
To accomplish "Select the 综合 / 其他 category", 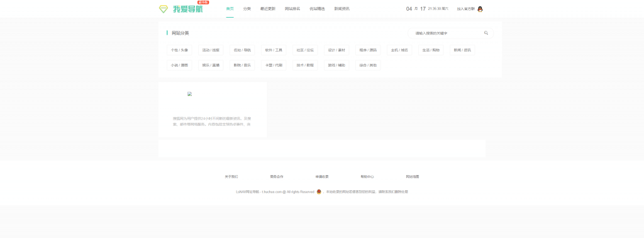I will (368, 65).
